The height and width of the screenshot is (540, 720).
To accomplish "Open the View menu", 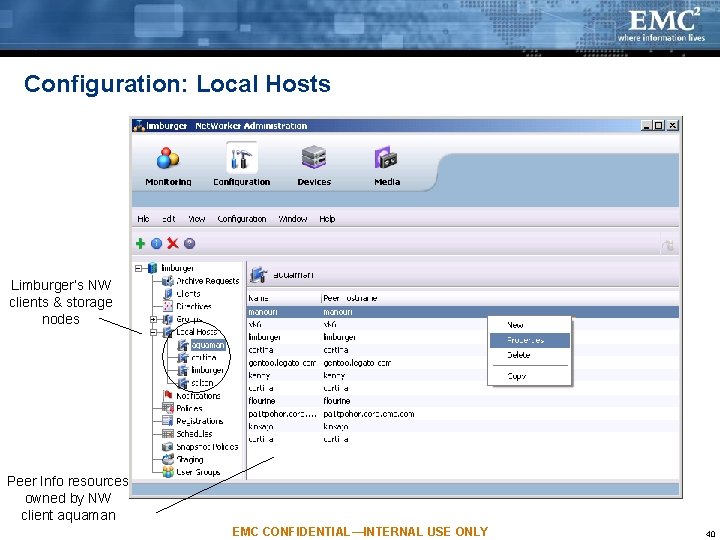I will 197,219.
